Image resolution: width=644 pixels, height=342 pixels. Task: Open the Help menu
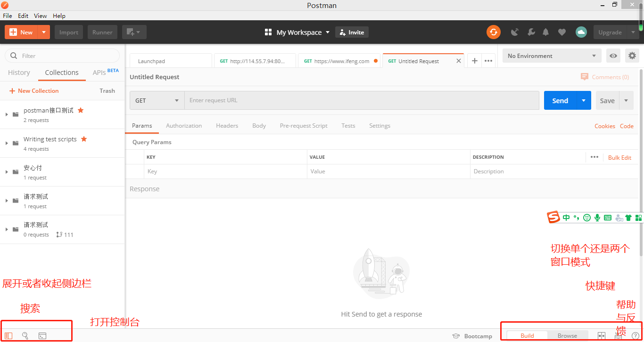pyautogui.click(x=59, y=16)
